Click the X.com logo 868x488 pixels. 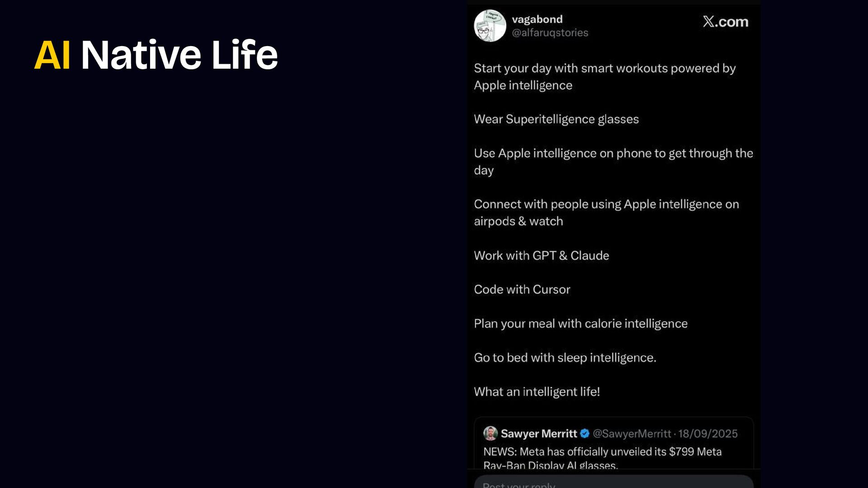point(725,22)
